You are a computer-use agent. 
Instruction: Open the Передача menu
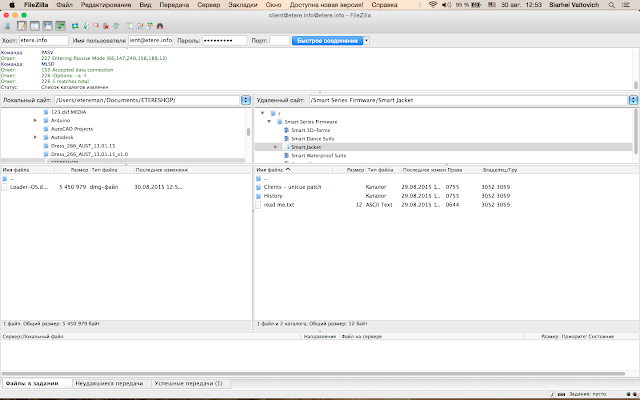pos(174,5)
